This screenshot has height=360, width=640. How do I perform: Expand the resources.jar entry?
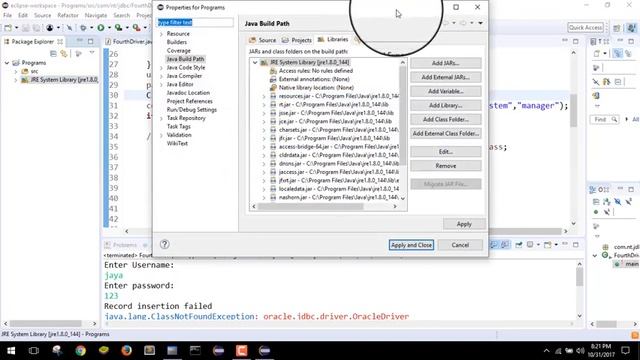point(264,96)
